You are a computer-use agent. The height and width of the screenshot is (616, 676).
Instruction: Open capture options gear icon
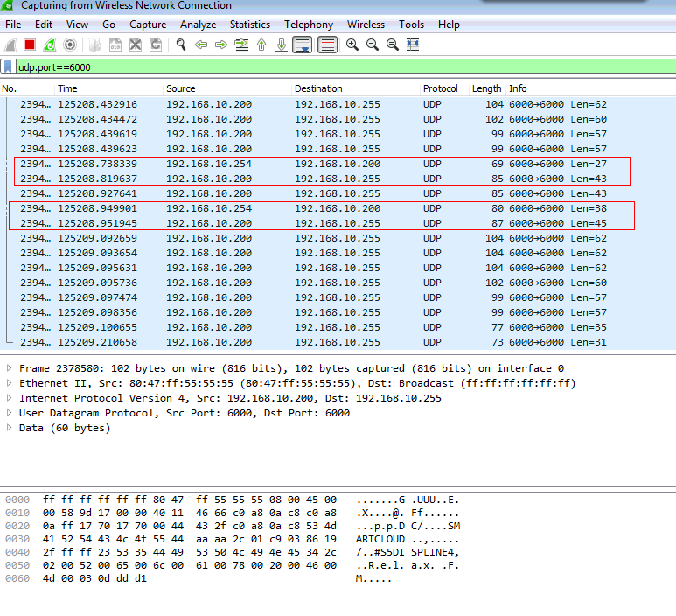(70, 45)
